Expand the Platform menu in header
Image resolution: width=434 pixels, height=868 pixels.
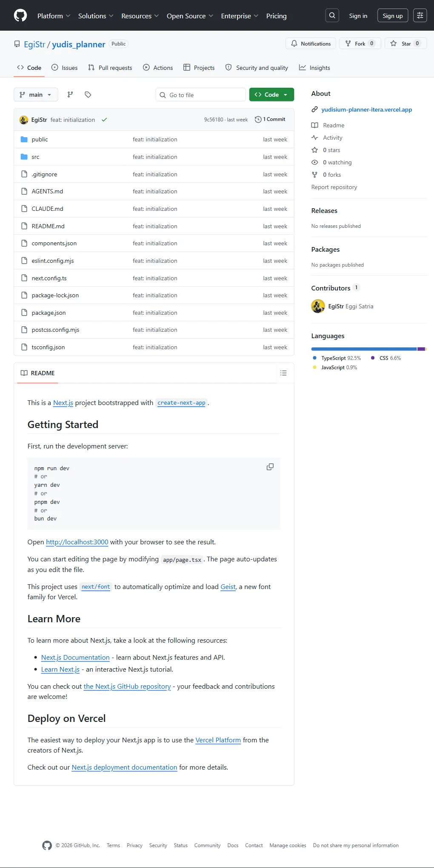click(x=54, y=16)
